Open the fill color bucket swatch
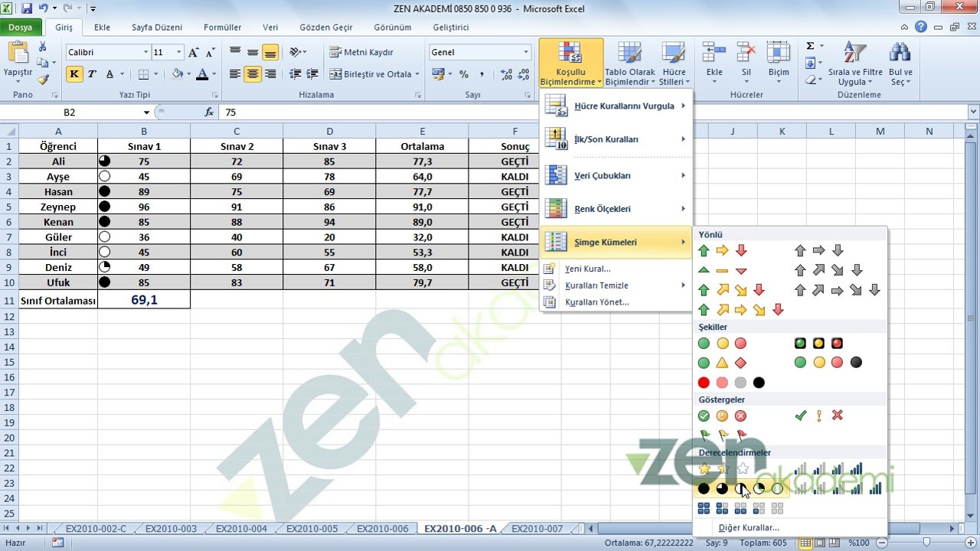The image size is (980, 551). tap(178, 74)
